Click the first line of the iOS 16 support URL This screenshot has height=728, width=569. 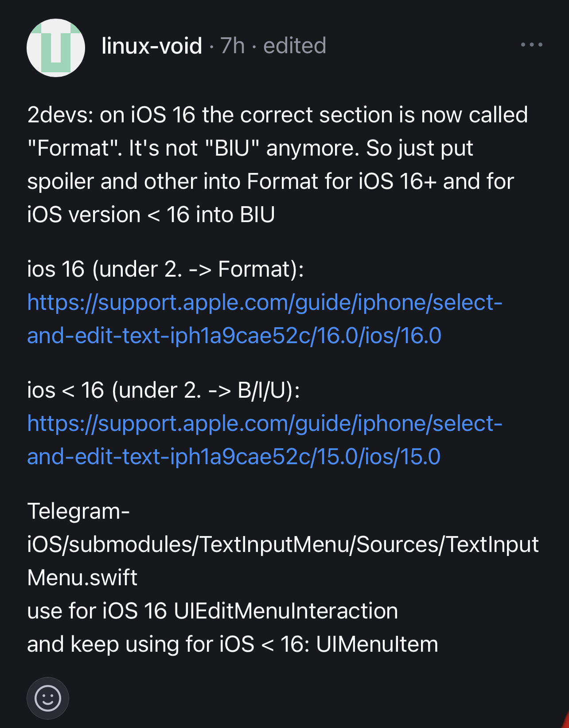265,302
